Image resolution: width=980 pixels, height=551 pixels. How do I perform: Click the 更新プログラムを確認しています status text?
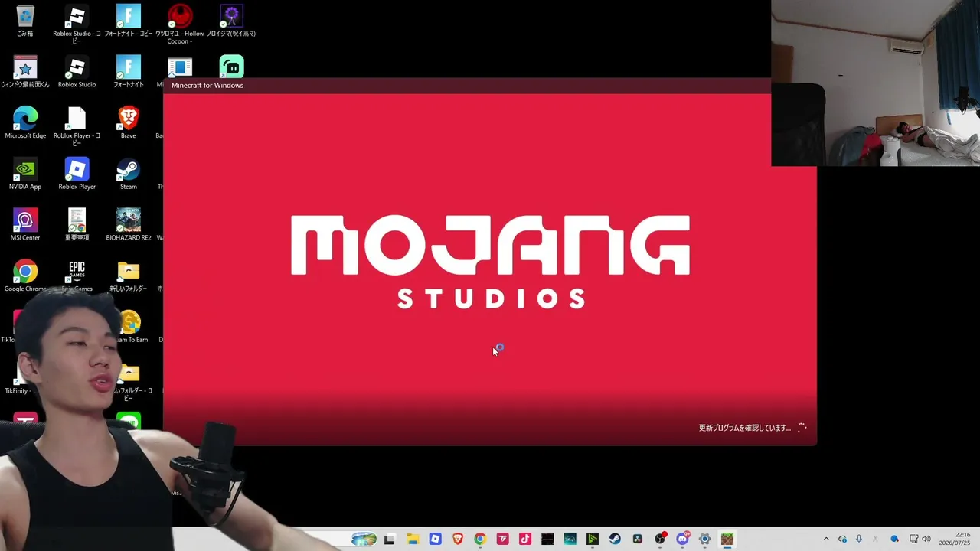click(x=745, y=428)
